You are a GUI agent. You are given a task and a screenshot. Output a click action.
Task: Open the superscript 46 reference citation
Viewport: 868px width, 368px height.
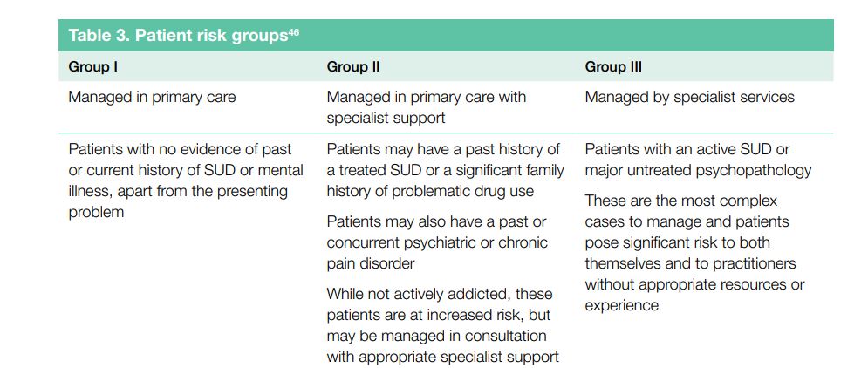click(294, 32)
